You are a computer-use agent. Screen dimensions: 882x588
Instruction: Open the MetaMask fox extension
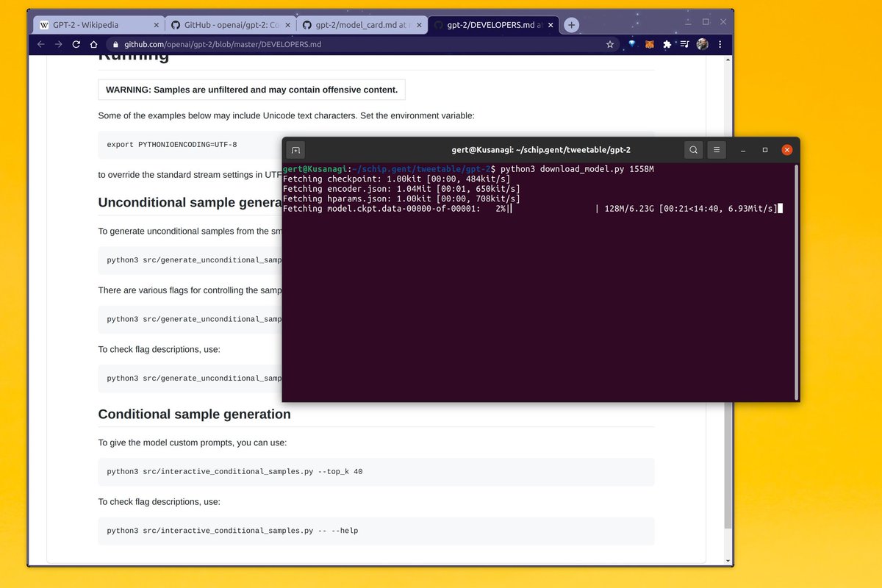pos(649,44)
